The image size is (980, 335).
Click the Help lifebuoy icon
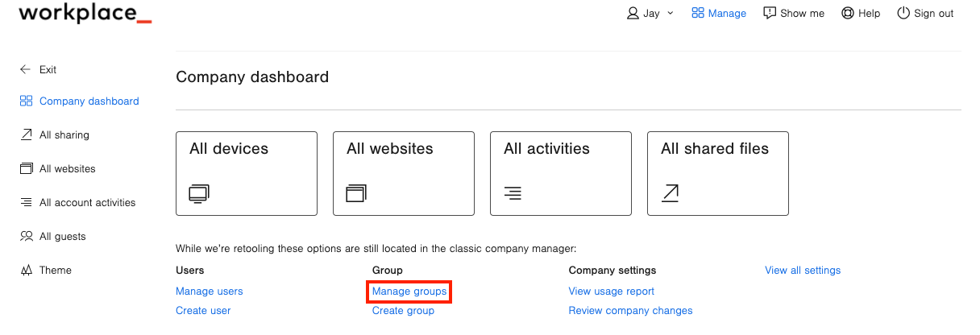(x=847, y=13)
